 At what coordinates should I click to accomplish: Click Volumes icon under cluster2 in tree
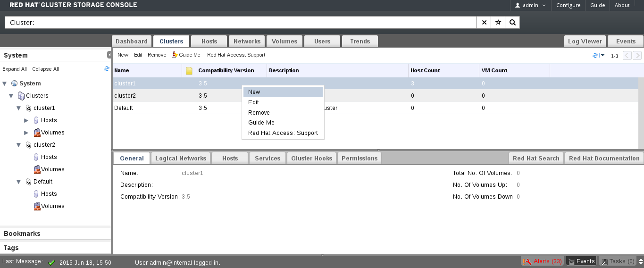37,169
